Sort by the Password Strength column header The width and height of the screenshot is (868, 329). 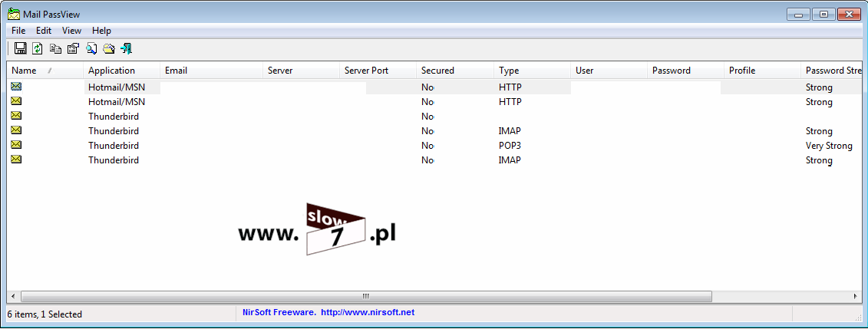point(831,71)
